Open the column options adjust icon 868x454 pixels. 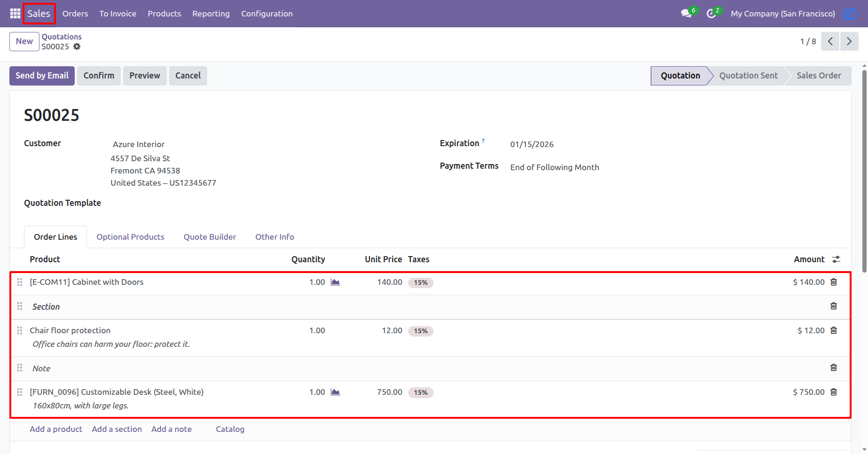click(x=836, y=259)
